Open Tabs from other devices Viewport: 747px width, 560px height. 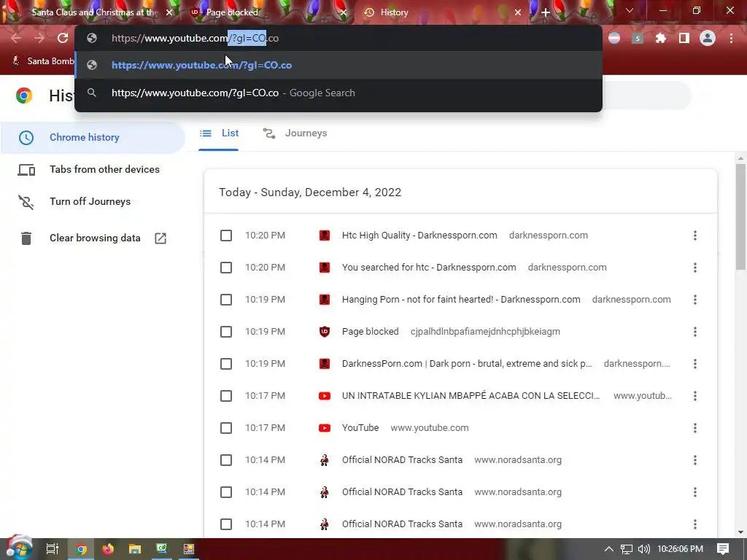(x=93, y=169)
